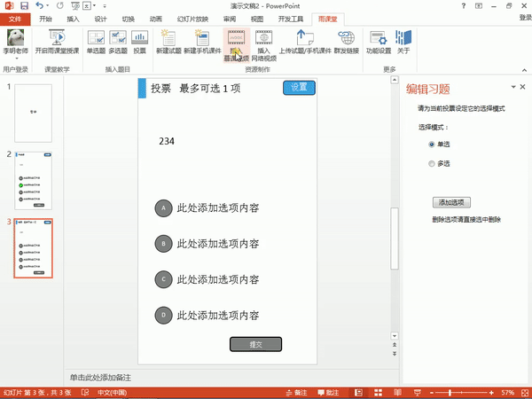This screenshot has height=399, width=532.
Task: Go to previous slide double-arrow button
Action: point(395,345)
